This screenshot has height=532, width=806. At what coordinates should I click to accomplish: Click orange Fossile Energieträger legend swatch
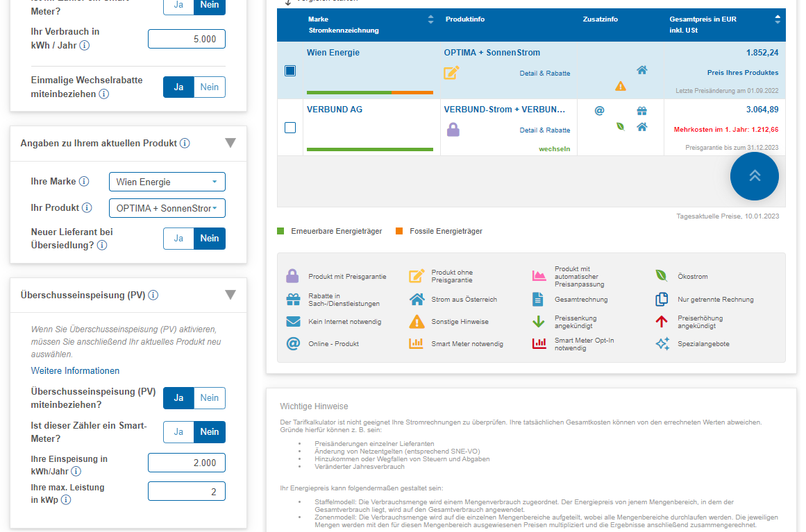point(399,231)
